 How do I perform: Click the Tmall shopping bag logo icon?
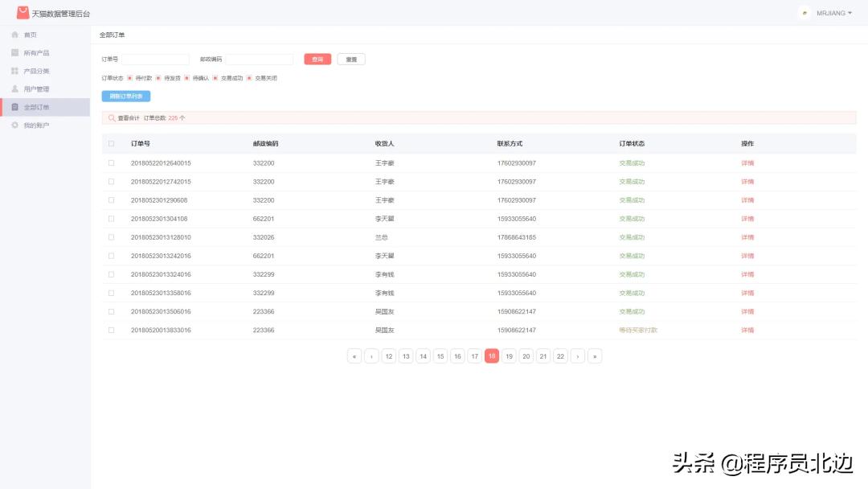click(24, 13)
